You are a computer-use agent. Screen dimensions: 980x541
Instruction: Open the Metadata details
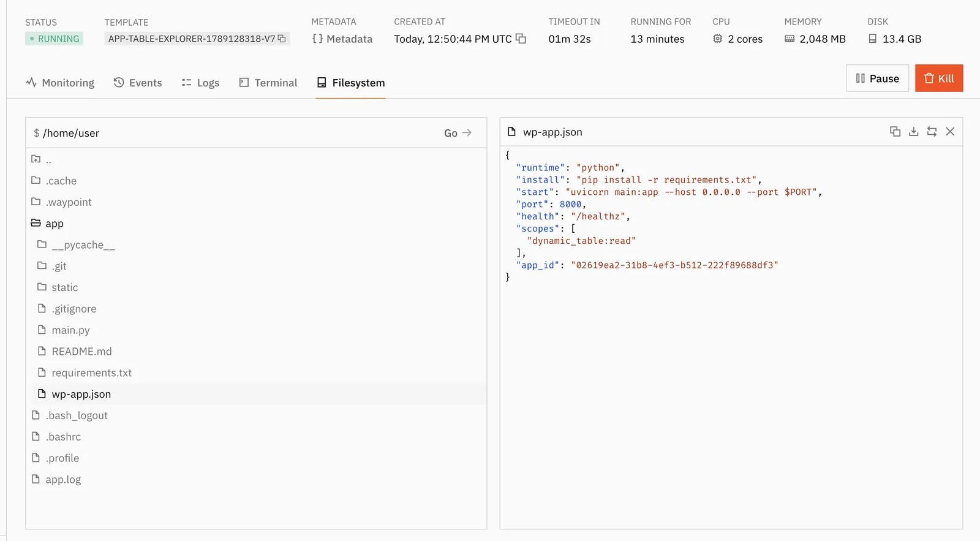pos(342,39)
